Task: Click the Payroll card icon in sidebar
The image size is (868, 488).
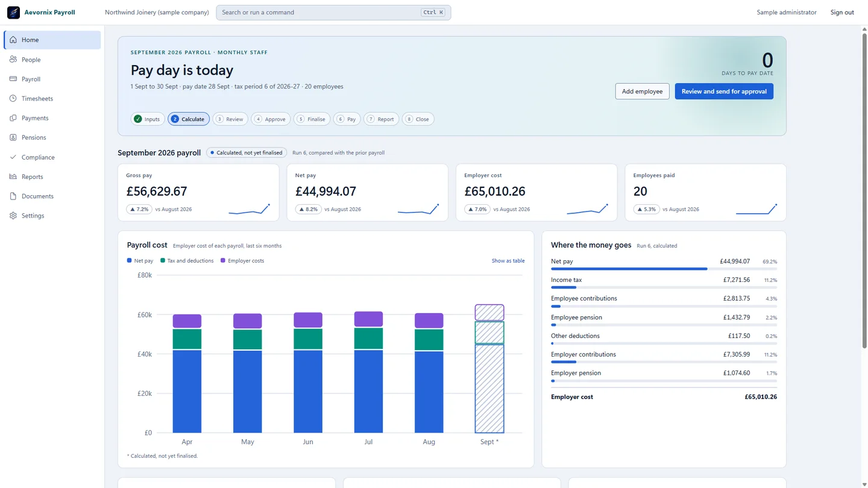Action: (13, 79)
